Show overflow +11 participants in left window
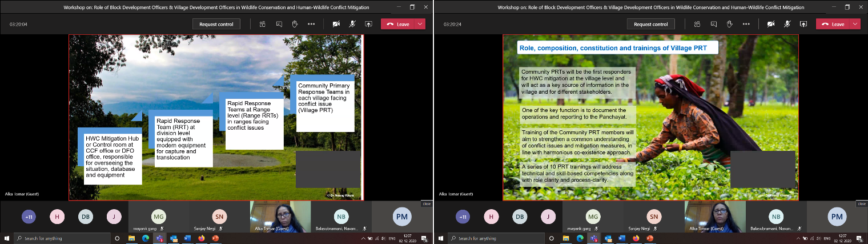This screenshot has height=244, width=868. [29, 217]
